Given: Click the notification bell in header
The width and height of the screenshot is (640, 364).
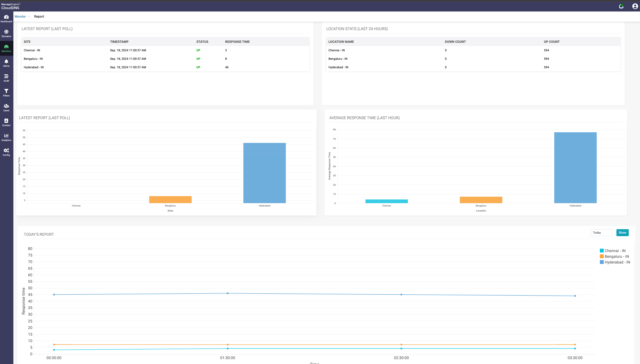Looking at the screenshot, I should point(621,6).
